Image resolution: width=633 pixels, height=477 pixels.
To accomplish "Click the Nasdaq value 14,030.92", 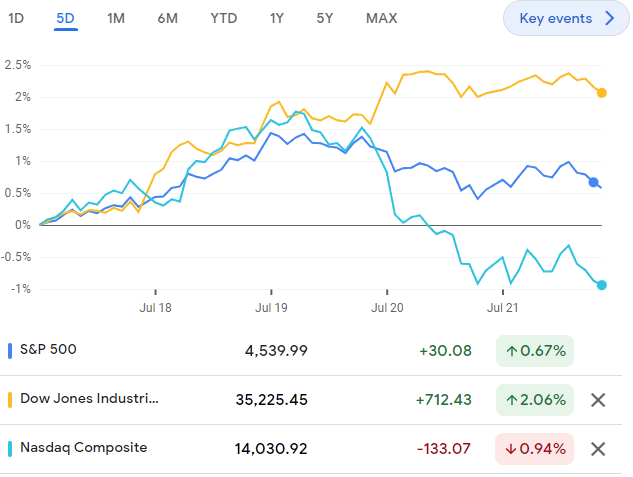I will (271, 449).
